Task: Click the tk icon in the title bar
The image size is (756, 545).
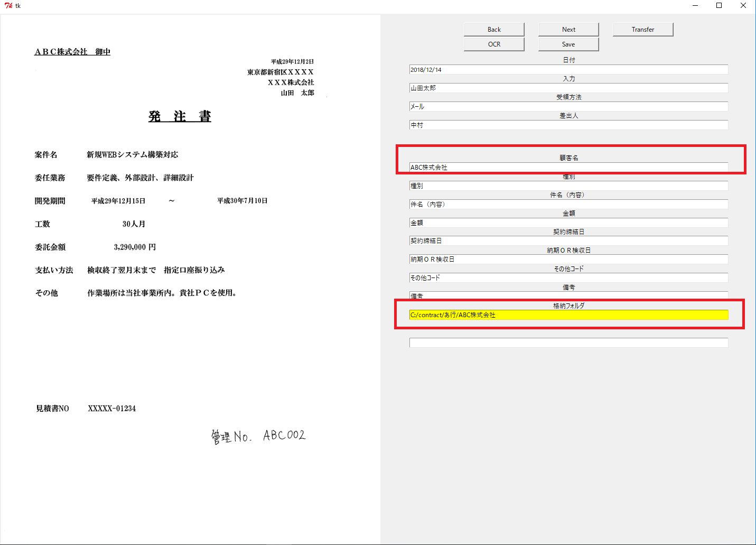Action: click(x=8, y=6)
